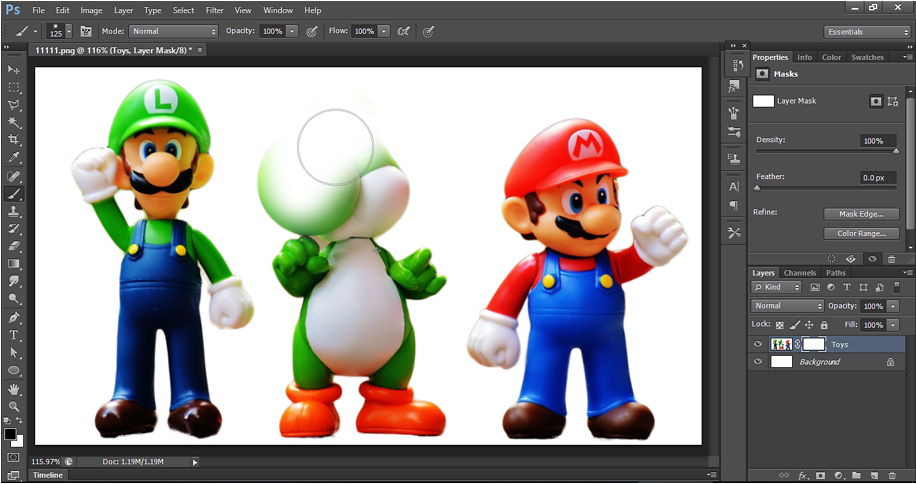Click Create new group folder icon
Image resolution: width=916 pixels, height=484 pixels.
pos(856,476)
